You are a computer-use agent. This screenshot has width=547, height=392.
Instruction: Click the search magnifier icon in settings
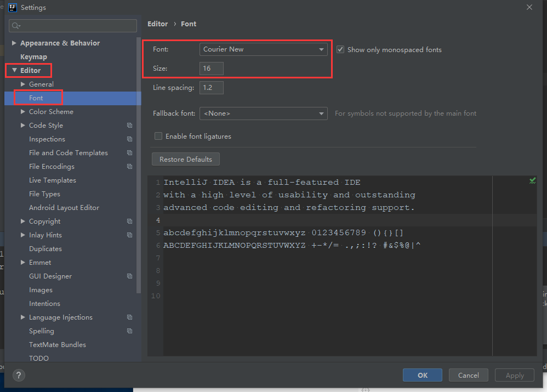[16, 25]
